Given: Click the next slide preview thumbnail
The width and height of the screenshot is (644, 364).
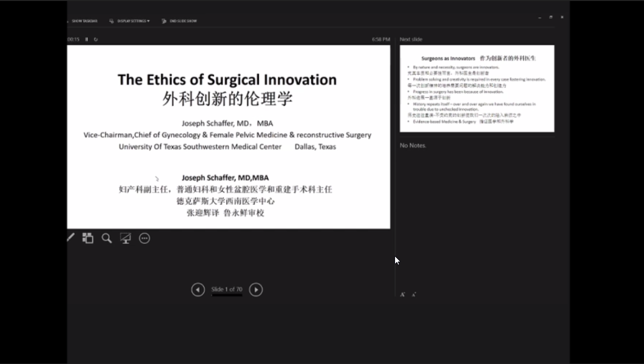Looking at the screenshot, I should tap(477, 88).
